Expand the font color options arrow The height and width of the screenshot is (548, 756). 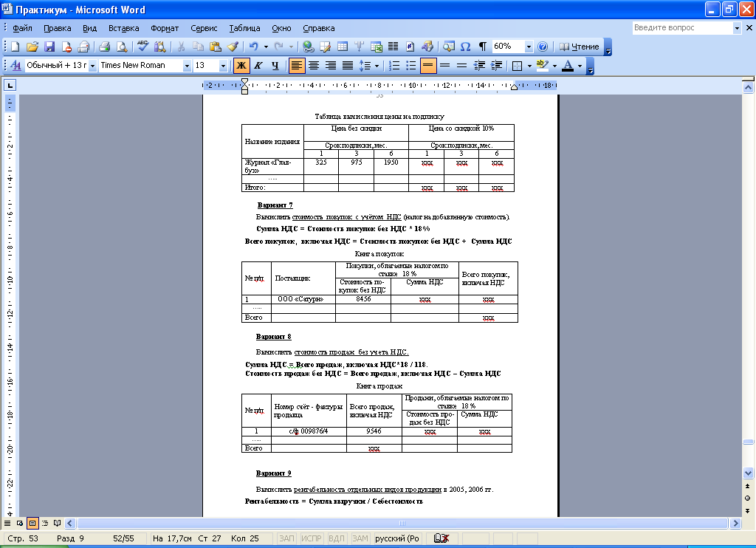(580, 65)
